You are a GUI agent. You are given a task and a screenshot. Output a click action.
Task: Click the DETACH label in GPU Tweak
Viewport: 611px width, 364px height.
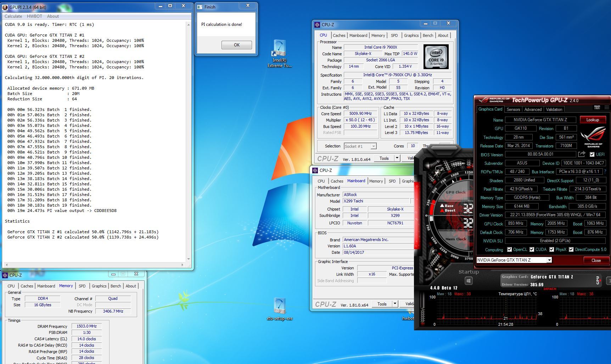pyautogui.click(x=550, y=289)
